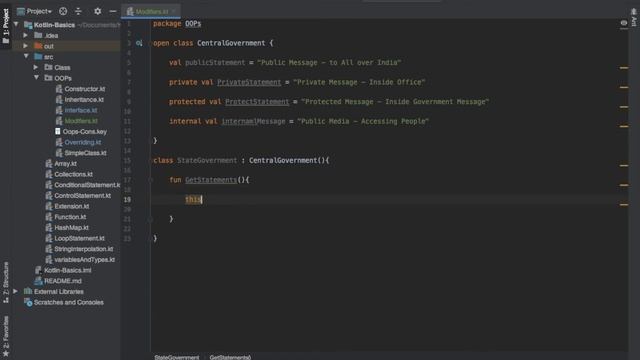Open Collections.kt file

pyautogui.click(x=73, y=174)
